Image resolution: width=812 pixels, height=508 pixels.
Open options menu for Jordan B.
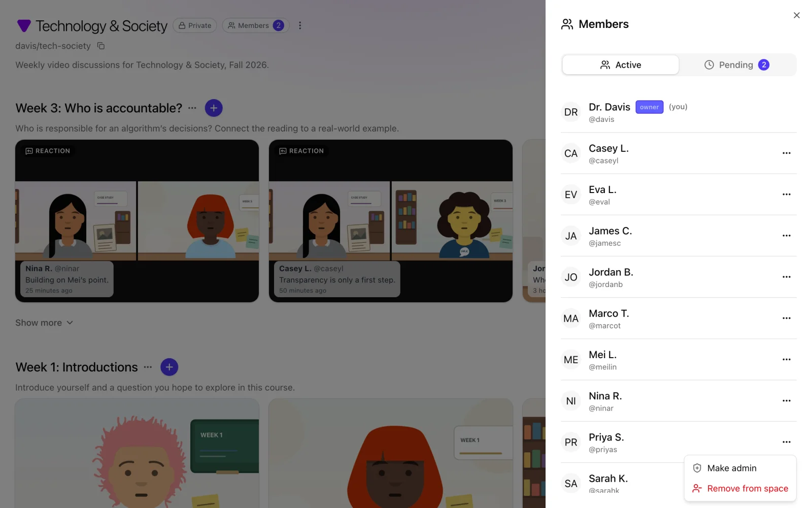point(786,277)
